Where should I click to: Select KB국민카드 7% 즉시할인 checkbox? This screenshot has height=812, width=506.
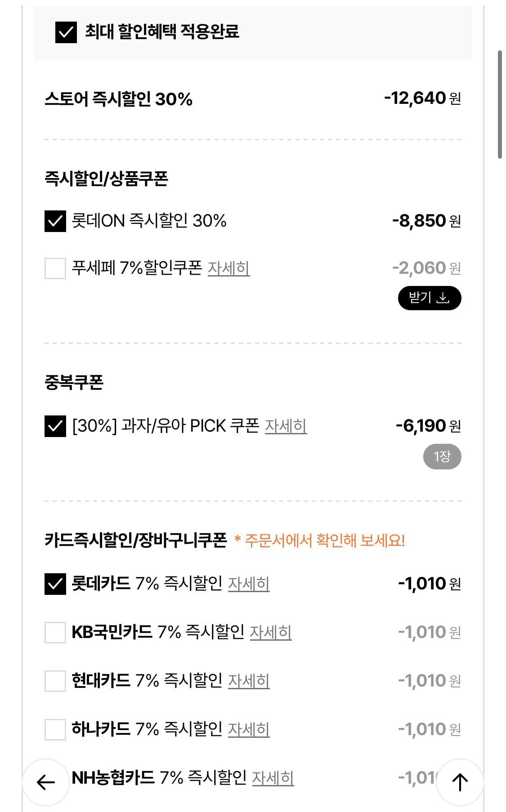(x=55, y=633)
